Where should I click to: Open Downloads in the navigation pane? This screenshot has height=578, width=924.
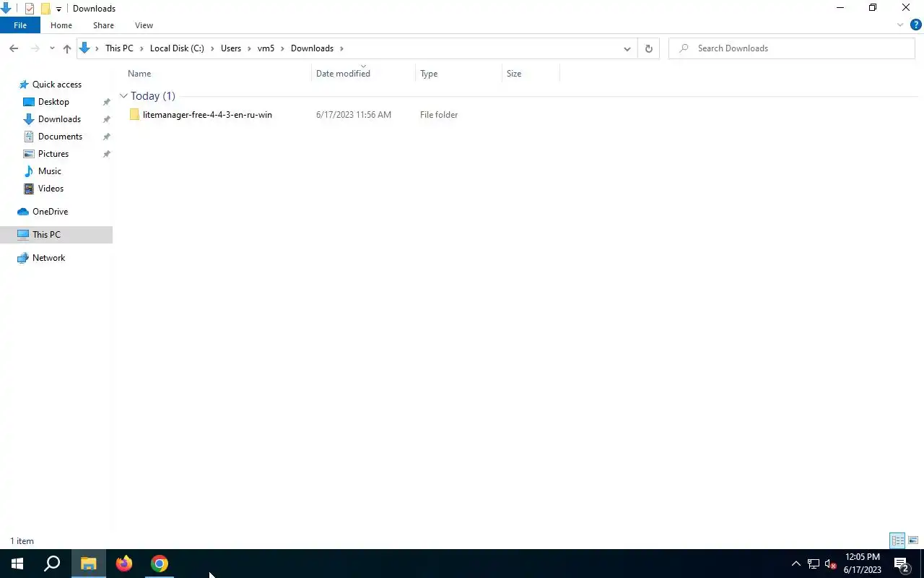(59, 119)
